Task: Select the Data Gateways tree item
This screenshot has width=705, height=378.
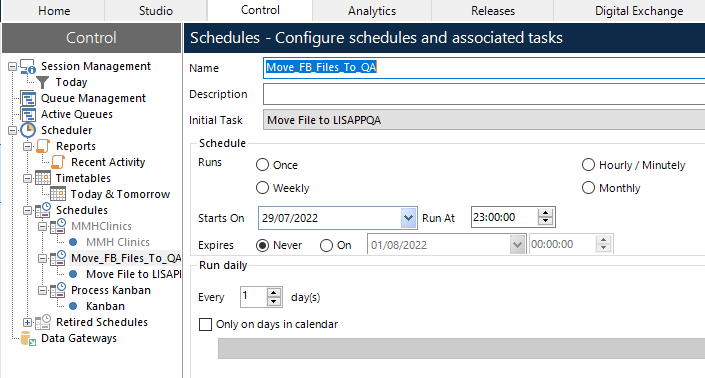Action: (x=79, y=338)
